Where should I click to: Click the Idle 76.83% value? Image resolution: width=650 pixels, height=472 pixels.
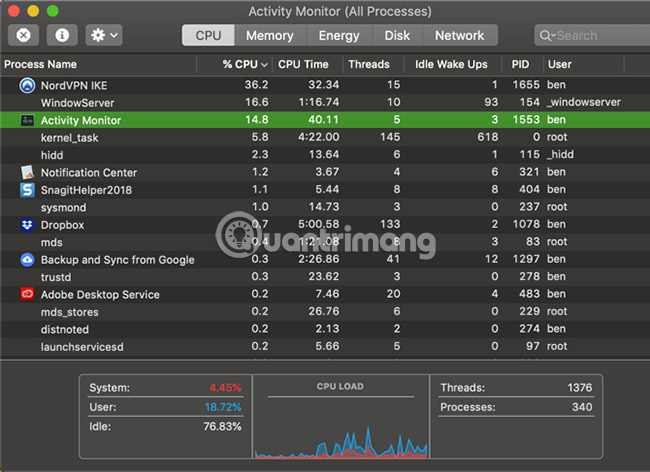(x=222, y=426)
